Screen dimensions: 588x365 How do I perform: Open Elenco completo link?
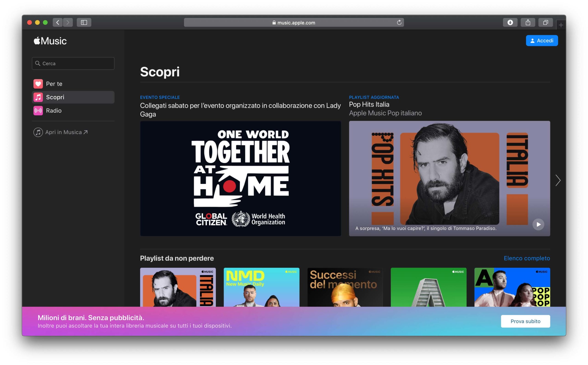point(527,258)
